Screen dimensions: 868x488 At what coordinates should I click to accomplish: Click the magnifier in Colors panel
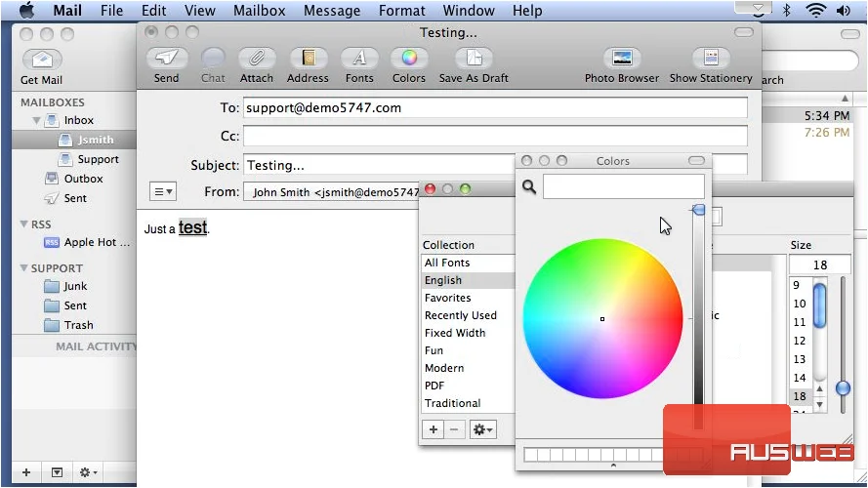pyautogui.click(x=529, y=187)
